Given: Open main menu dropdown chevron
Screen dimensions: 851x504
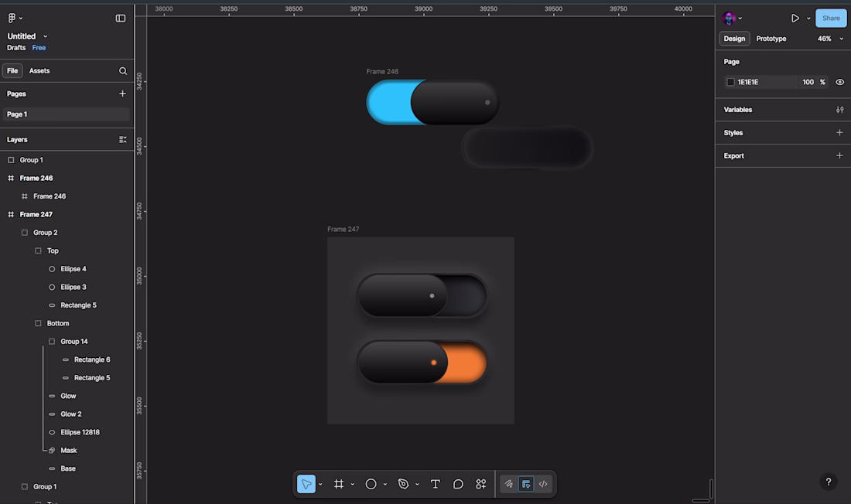Looking at the screenshot, I should pos(21,19).
